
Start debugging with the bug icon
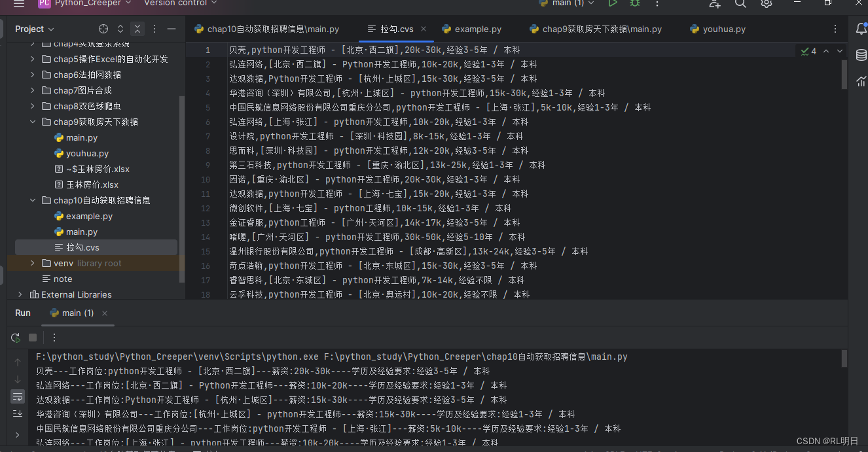pos(635,3)
